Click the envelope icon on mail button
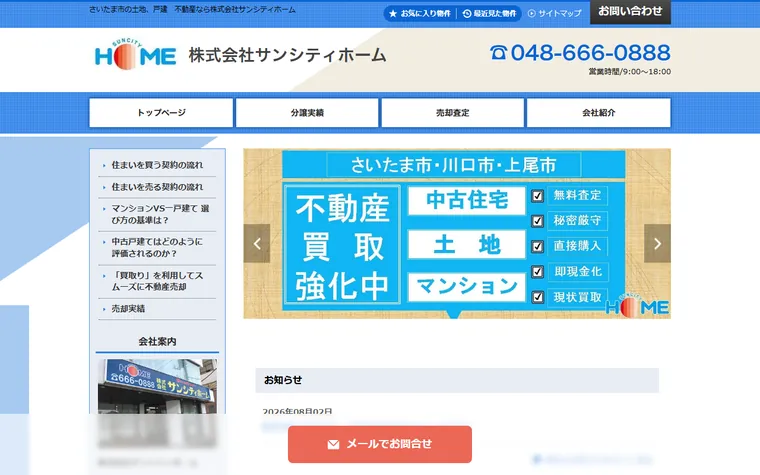The image size is (760, 475). click(333, 444)
